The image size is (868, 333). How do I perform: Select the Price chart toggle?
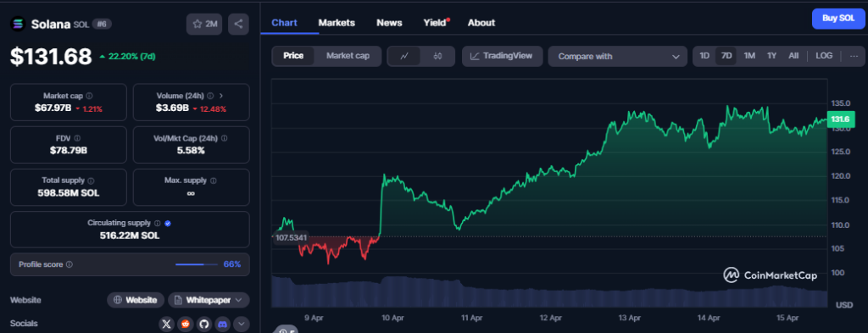[293, 56]
